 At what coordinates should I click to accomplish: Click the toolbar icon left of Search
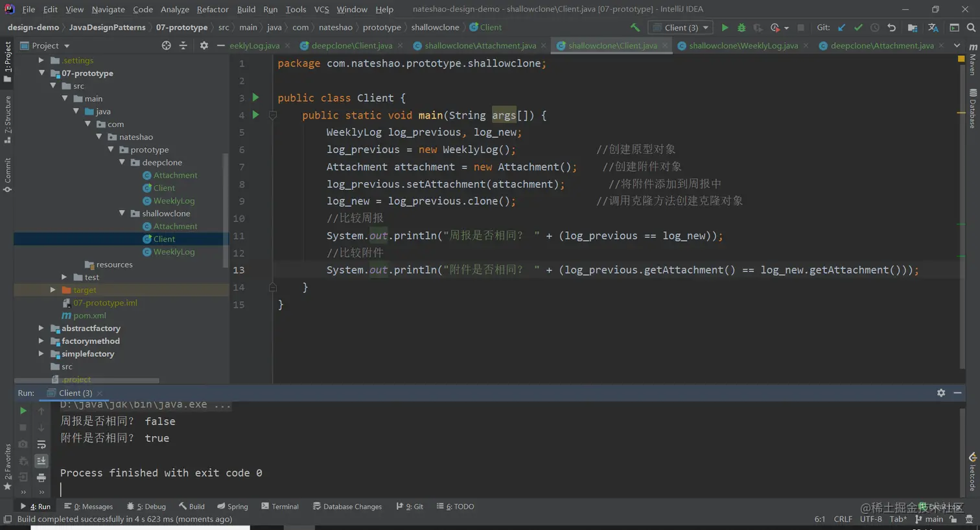tap(954, 27)
